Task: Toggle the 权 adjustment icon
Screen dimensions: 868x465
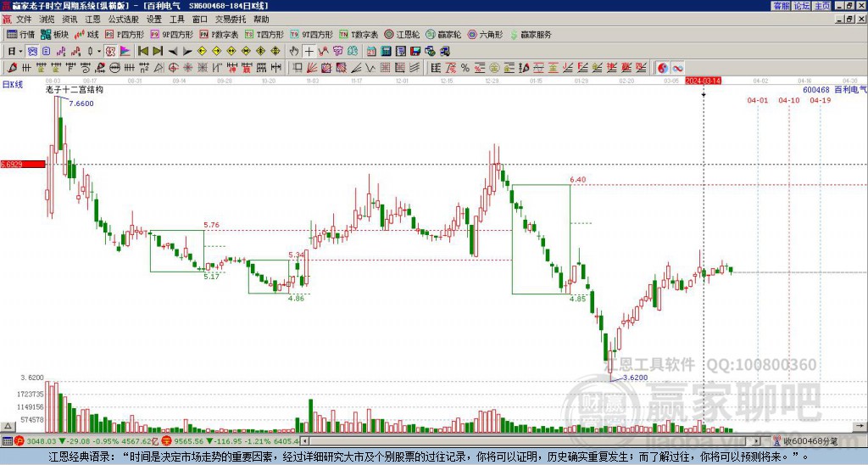Action: pyautogui.click(x=110, y=51)
